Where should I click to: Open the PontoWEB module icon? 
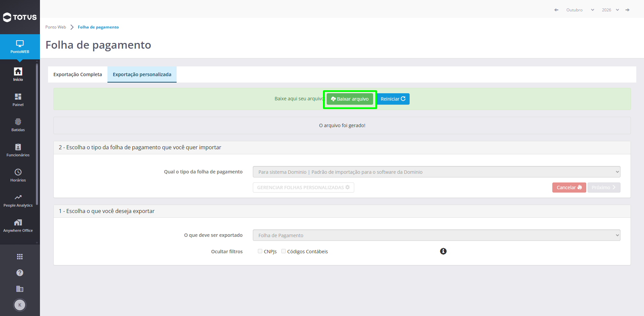[20, 47]
